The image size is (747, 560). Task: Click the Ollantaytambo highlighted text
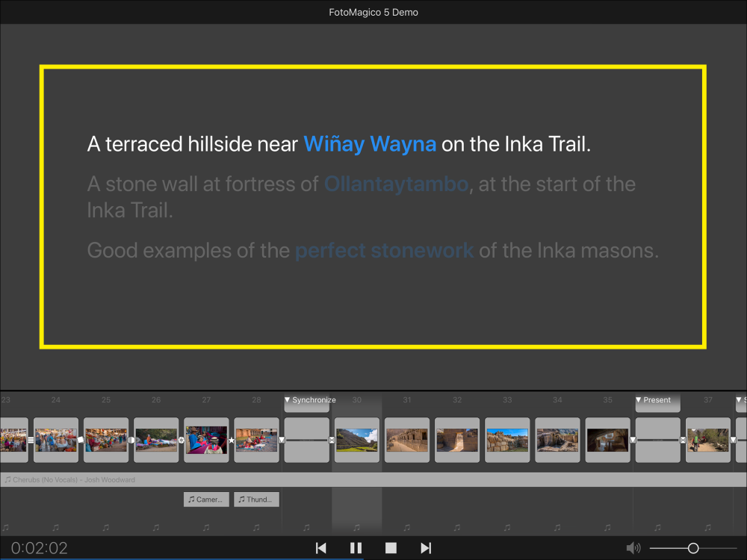396,184
